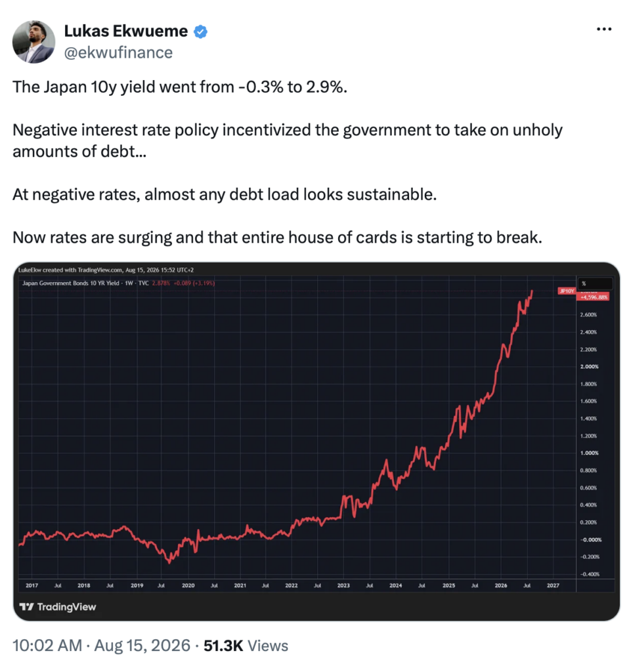Expand the Japan 10y yield chart image
This screenshot has width=629, height=672.
[x=316, y=442]
